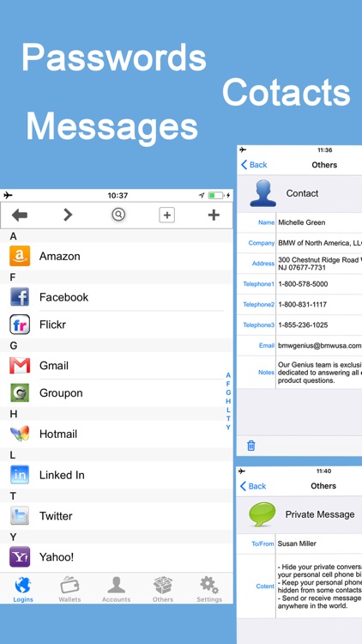Jump to letter F in index
Image resolution: width=362 pixels, height=644 pixels.
coord(228,384)
